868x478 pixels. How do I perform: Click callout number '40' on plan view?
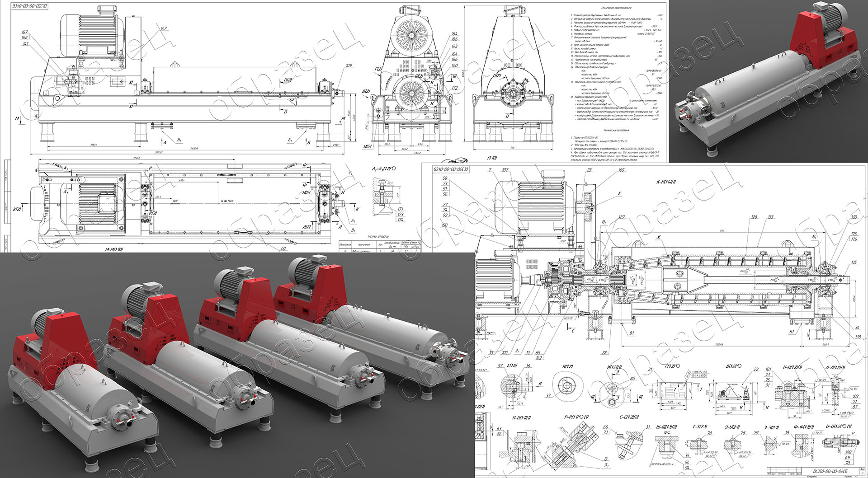click(x=283, y=248)
